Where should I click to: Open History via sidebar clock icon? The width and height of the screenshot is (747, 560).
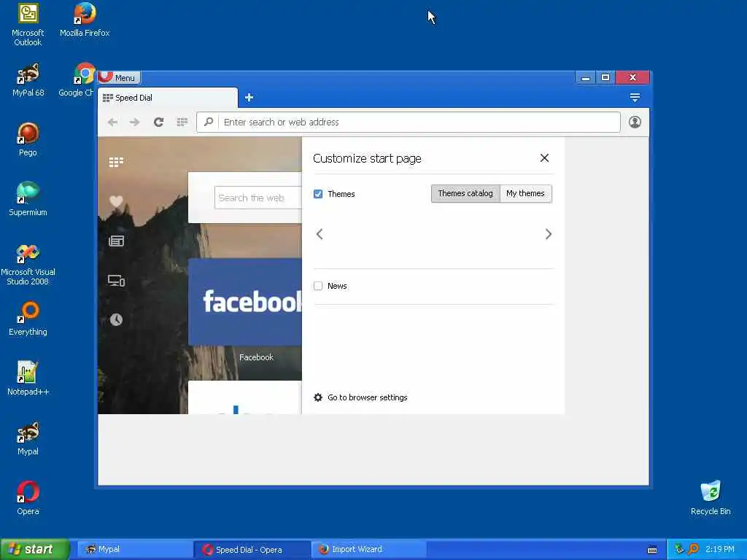(116, 319)
